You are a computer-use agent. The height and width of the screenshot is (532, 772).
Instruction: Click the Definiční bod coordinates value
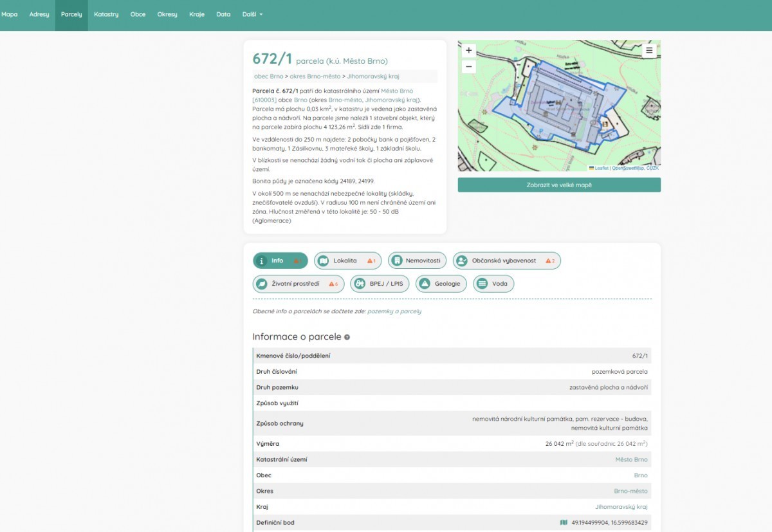coord(609,522)
